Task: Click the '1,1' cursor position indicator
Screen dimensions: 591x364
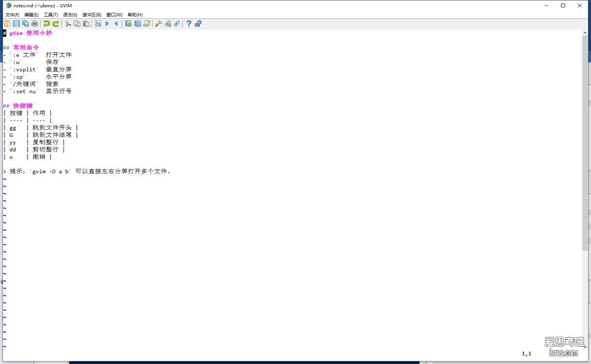Action: click(526, 354)
